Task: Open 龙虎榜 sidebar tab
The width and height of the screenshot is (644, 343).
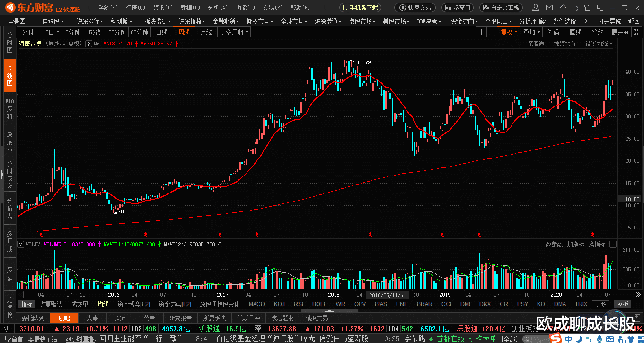Action: (9, 308)
